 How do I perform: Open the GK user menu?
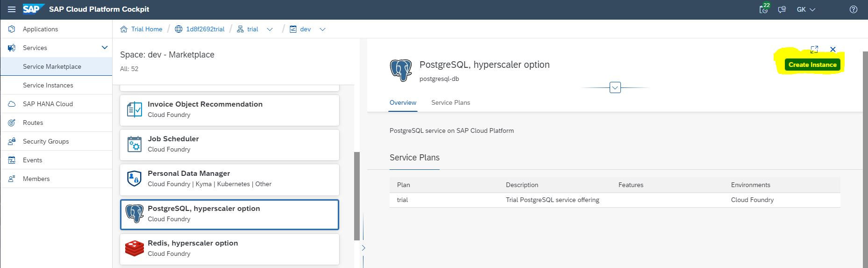click(806, 9)
